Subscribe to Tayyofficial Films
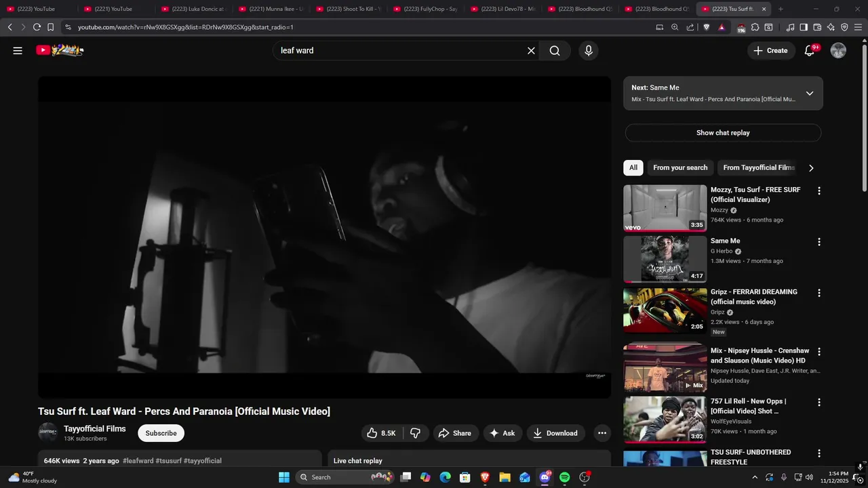The width and height of the screenshot is (868, 488). pos(161,433)
